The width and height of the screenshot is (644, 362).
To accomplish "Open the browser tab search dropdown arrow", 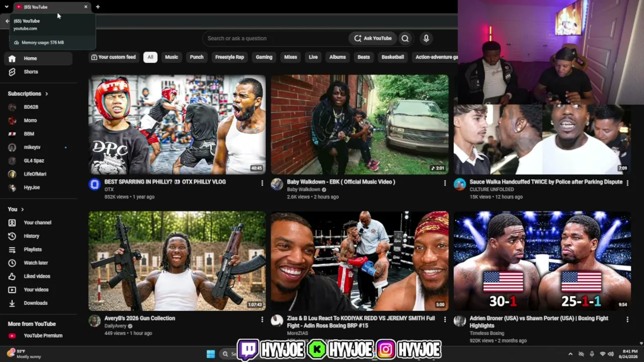I will (7, 7).
